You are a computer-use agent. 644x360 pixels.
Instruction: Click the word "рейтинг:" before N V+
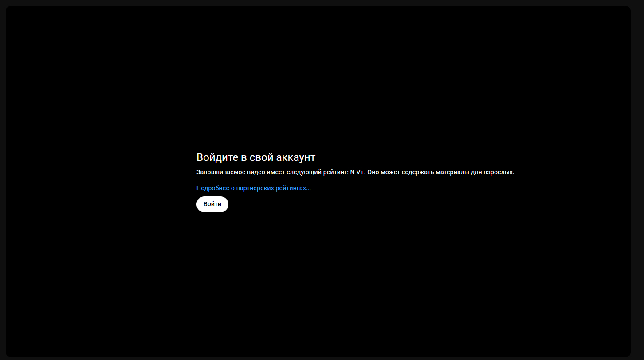click(x=336, y=172)
